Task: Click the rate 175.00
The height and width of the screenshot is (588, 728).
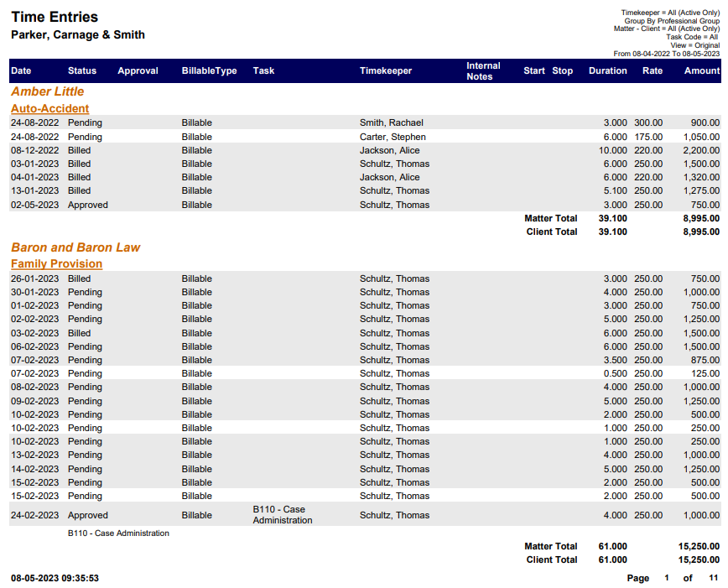Action: 648,137
